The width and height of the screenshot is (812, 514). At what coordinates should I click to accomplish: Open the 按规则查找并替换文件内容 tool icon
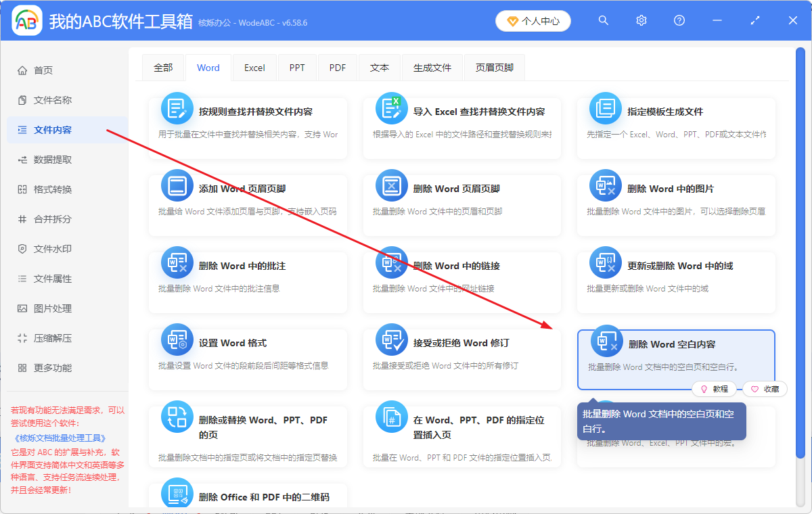[177, 108]
